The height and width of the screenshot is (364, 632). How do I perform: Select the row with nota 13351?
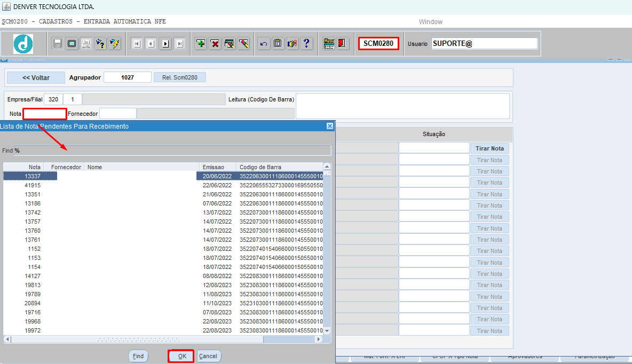163,194
